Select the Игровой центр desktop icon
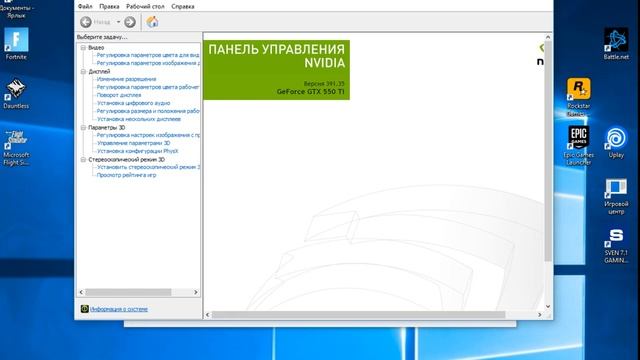640x360 pixels. click(616, 197)
